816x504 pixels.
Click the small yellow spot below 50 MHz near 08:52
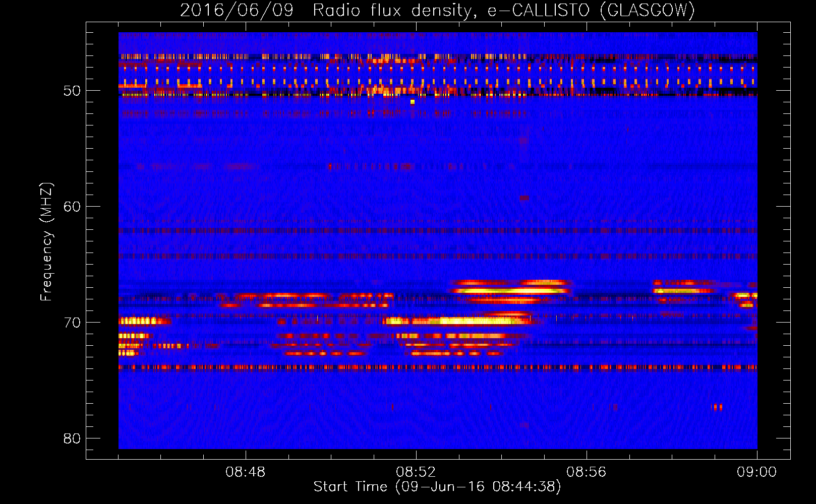[413, 102]
